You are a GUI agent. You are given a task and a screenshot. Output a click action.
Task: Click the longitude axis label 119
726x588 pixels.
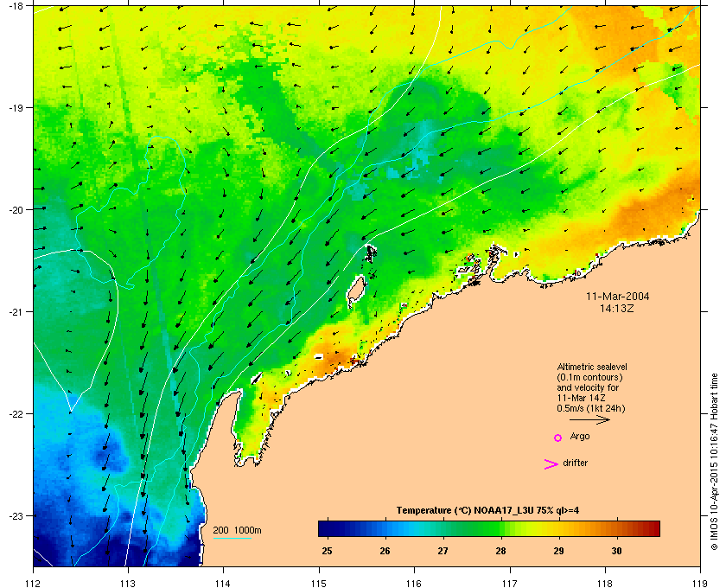pos(700,583)
